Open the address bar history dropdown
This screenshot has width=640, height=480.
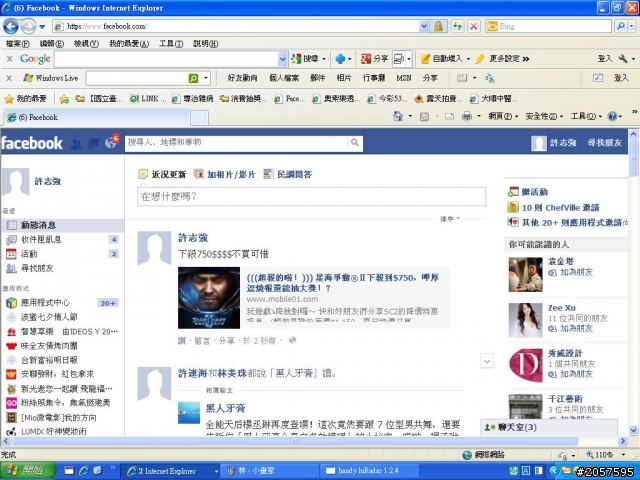point(424,27)
